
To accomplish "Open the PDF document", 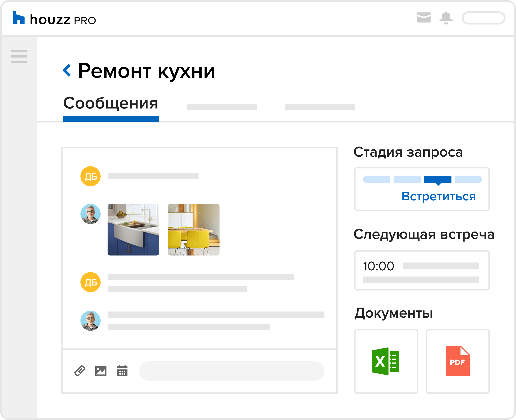I will click(x=457, y=361).
